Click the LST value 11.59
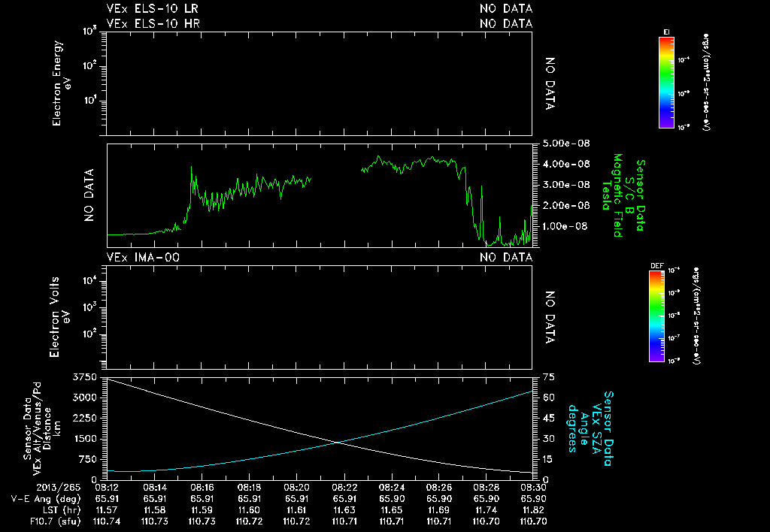Viewport: 770px width, 532px height. coord(202,510)
